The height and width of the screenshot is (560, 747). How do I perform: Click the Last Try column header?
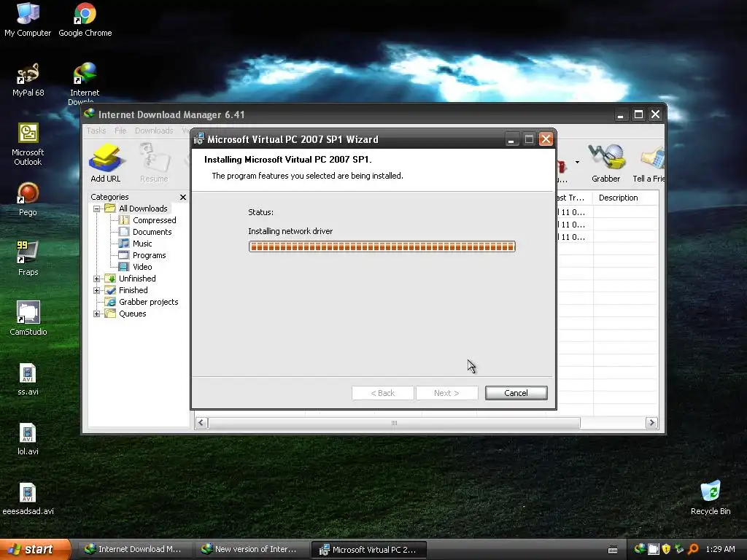tap(574, 198)
